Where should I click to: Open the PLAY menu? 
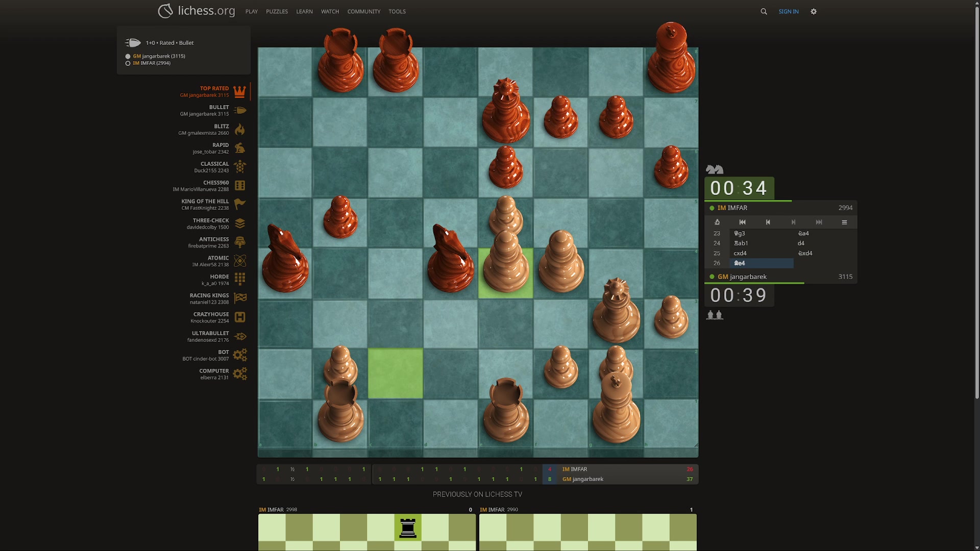pyautogui.click(x=251, y=11)
